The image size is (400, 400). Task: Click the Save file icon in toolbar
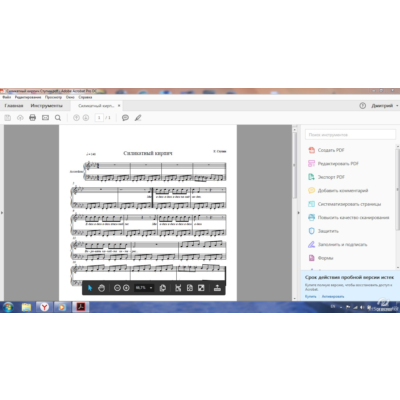8,118
